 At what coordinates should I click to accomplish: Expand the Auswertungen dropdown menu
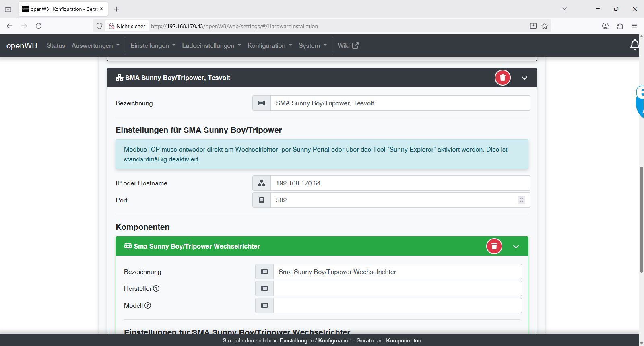[95, 45]
